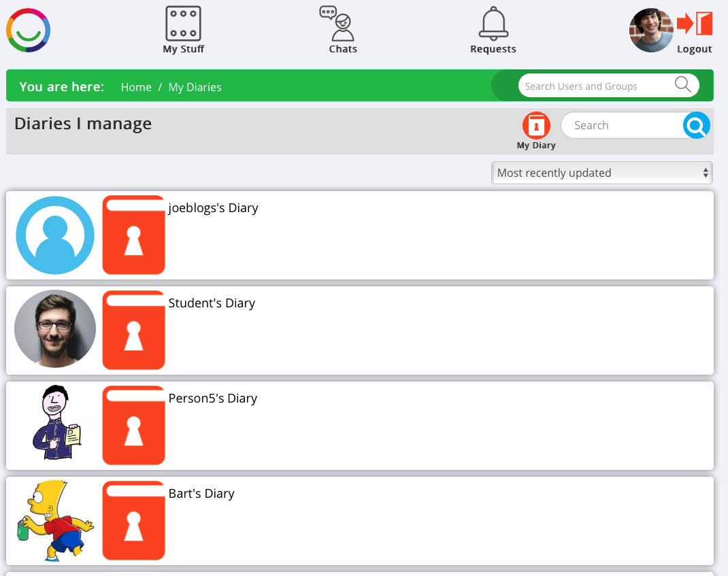Click the Requests label
The image size is (728, 576).
point(493,49)
